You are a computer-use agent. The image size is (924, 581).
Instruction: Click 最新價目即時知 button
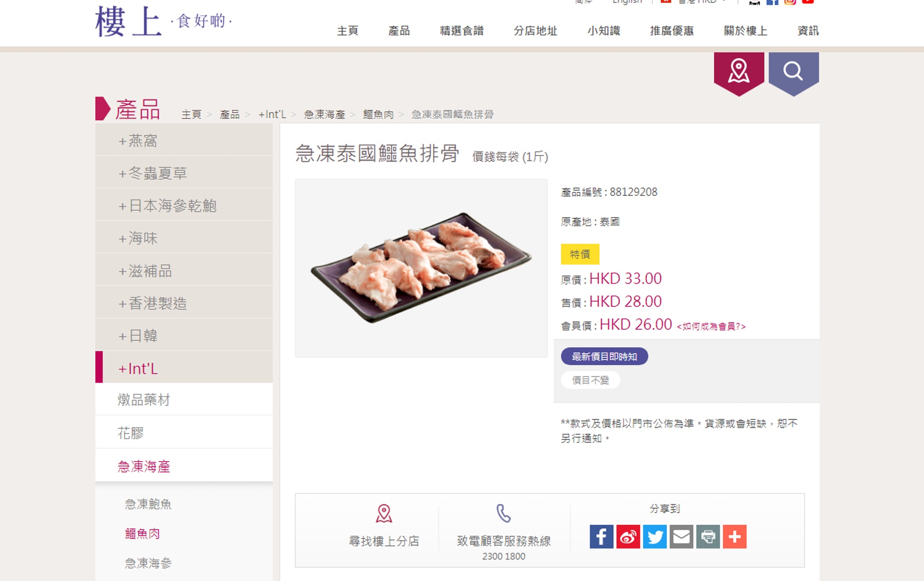tap(604, 357)
